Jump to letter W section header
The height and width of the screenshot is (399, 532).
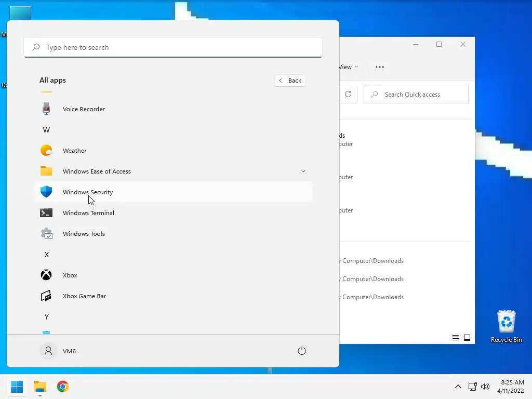(46, 130)
